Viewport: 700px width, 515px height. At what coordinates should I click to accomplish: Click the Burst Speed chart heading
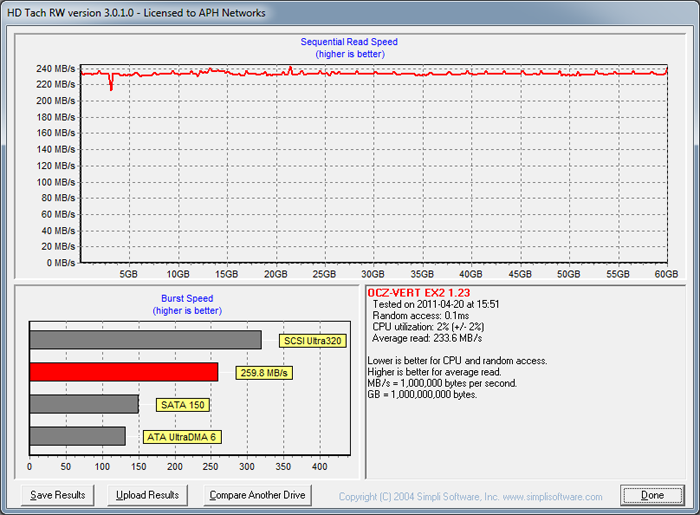187,298
